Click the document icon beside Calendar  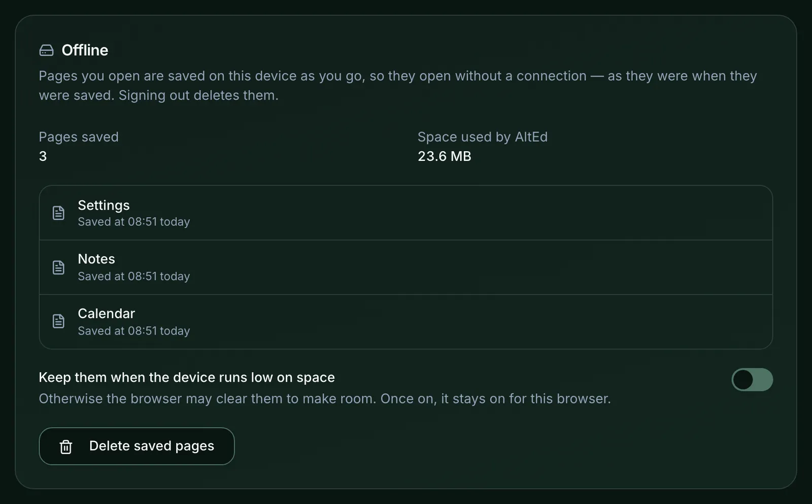coord(58,321)
